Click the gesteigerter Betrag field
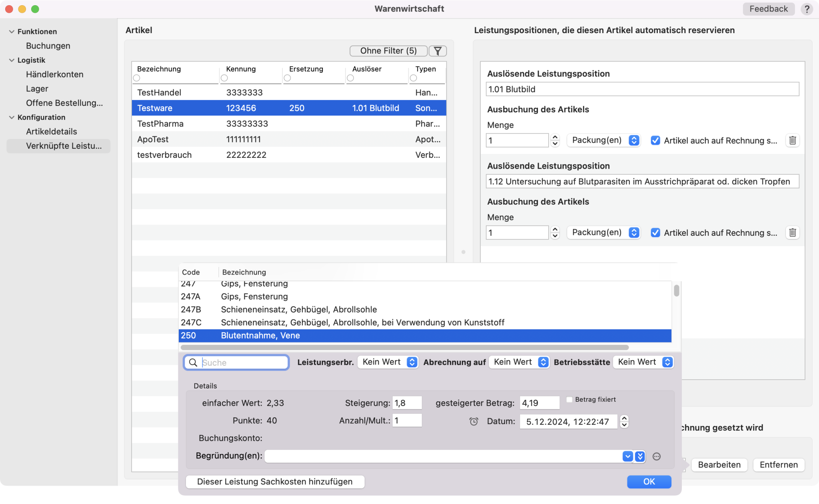Image resolution: width=819 pixels, height=504 pixels. click(539, 403)
